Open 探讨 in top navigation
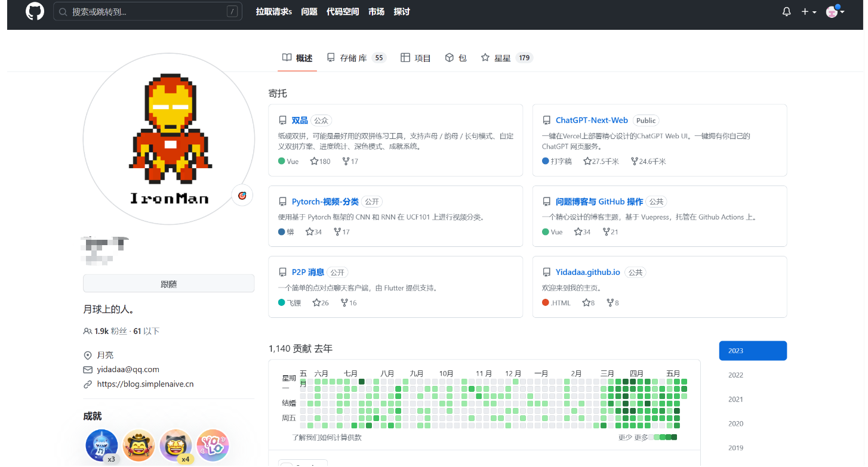868x467 pixels. [x=402, y=11]
